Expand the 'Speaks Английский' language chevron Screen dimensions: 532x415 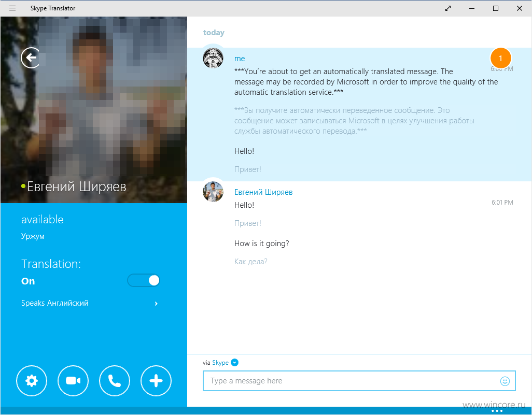click(x=156, y=304)
